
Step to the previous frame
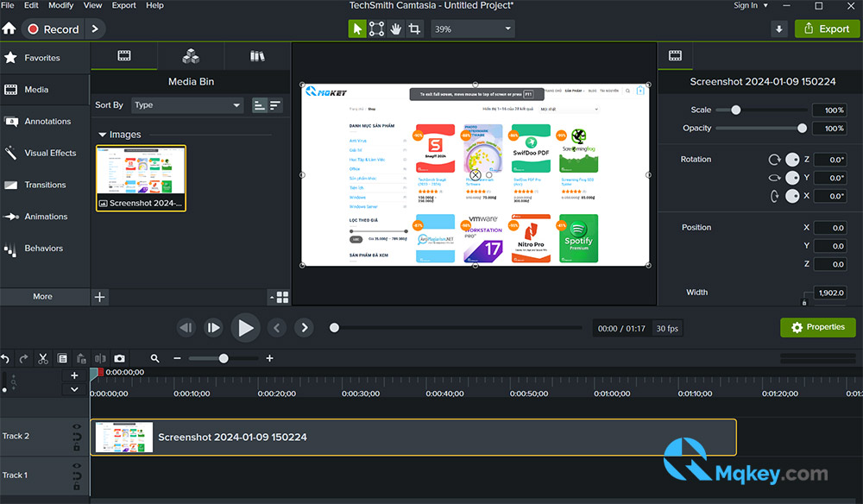click(186, 328)
